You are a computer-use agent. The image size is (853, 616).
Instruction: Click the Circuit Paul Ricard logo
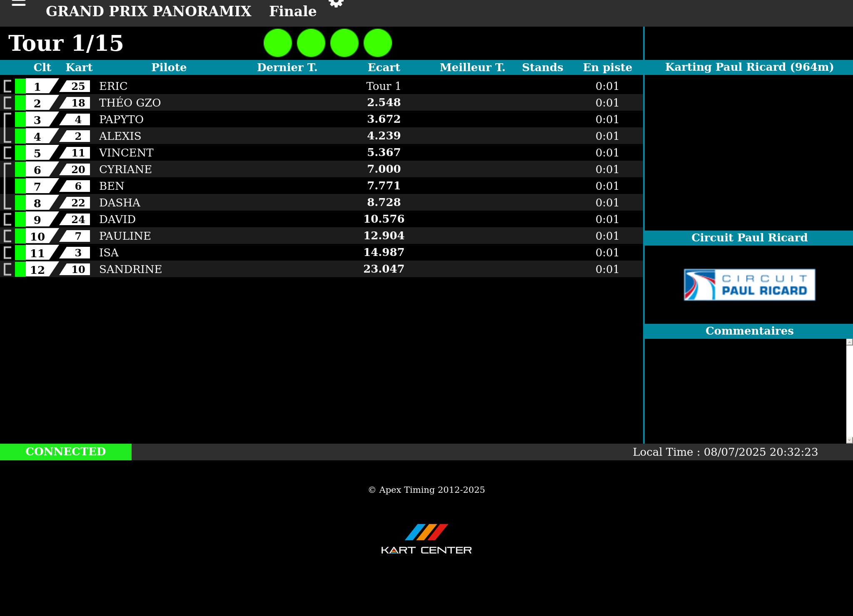pos(749,285)
